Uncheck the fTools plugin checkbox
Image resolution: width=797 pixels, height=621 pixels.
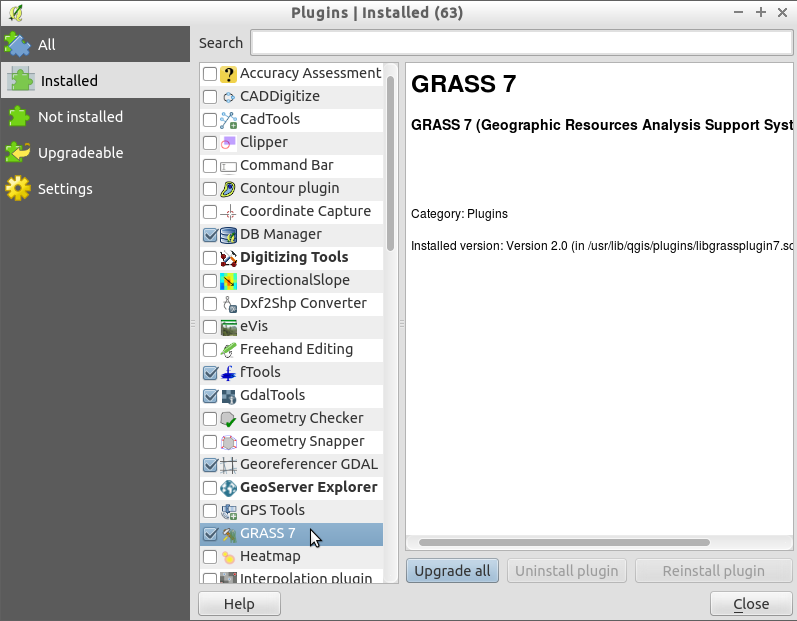pos(210,373)
